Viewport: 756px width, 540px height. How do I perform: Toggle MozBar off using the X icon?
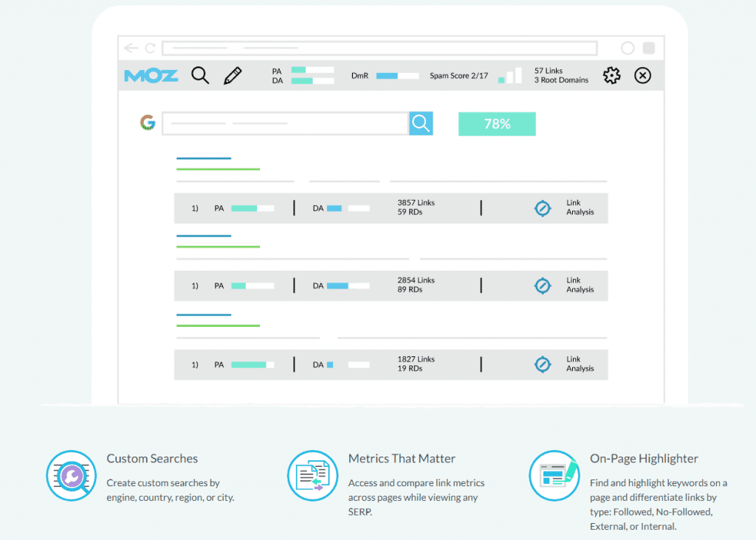point(642,75)
